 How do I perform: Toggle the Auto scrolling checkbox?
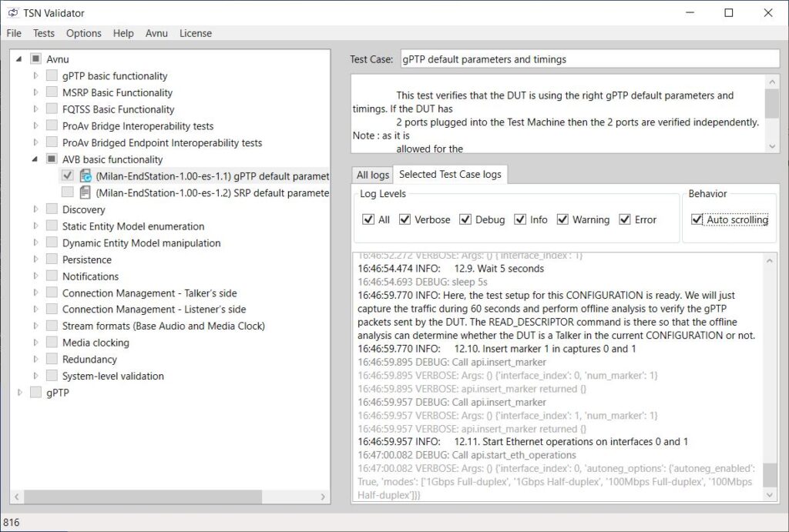click(x=697, y=219)
